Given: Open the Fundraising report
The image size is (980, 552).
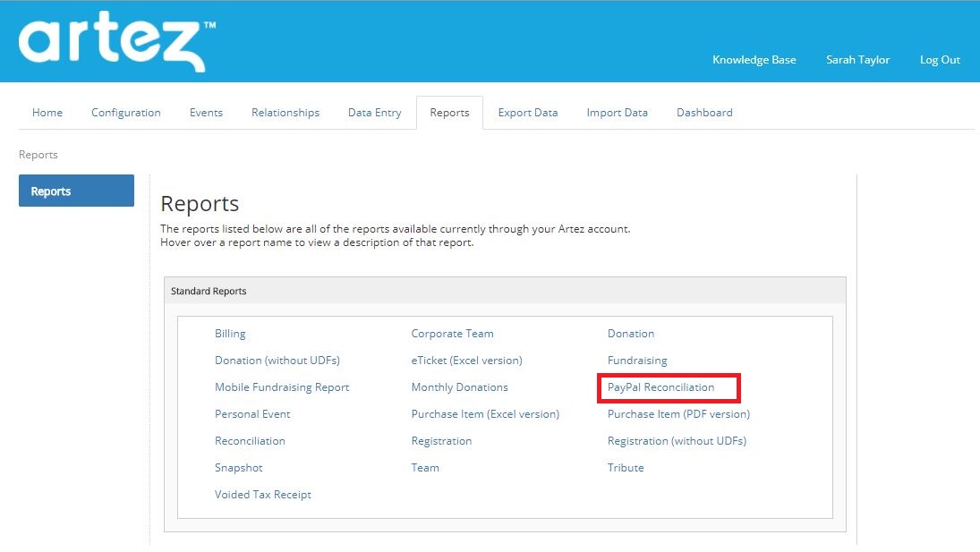Looking at the screenshot, I should [x=637, y=361].
